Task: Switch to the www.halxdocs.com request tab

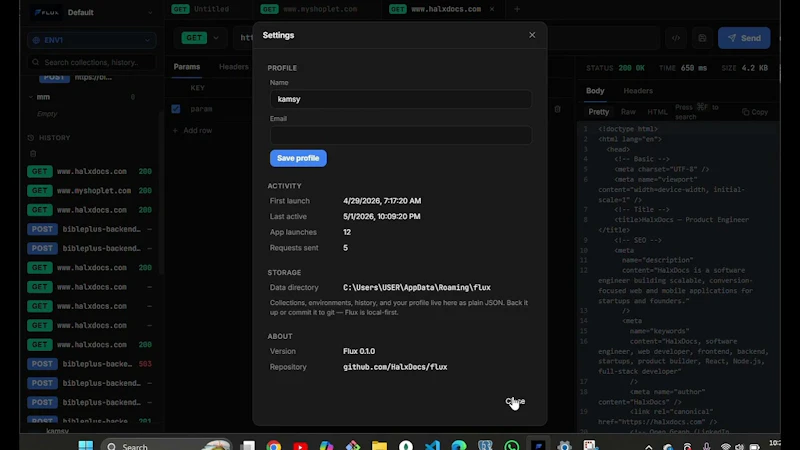Action: (437, 9)
